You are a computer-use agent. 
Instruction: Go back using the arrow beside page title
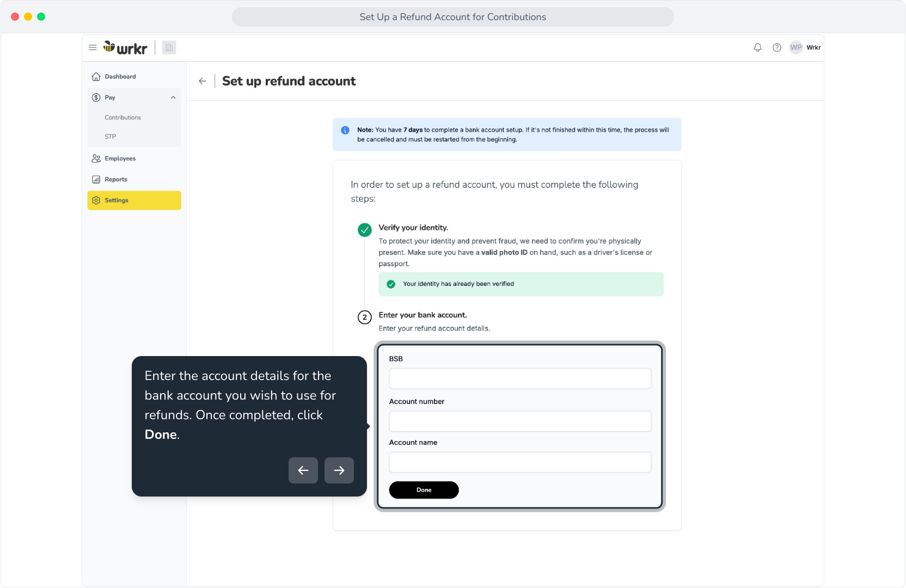203,81
